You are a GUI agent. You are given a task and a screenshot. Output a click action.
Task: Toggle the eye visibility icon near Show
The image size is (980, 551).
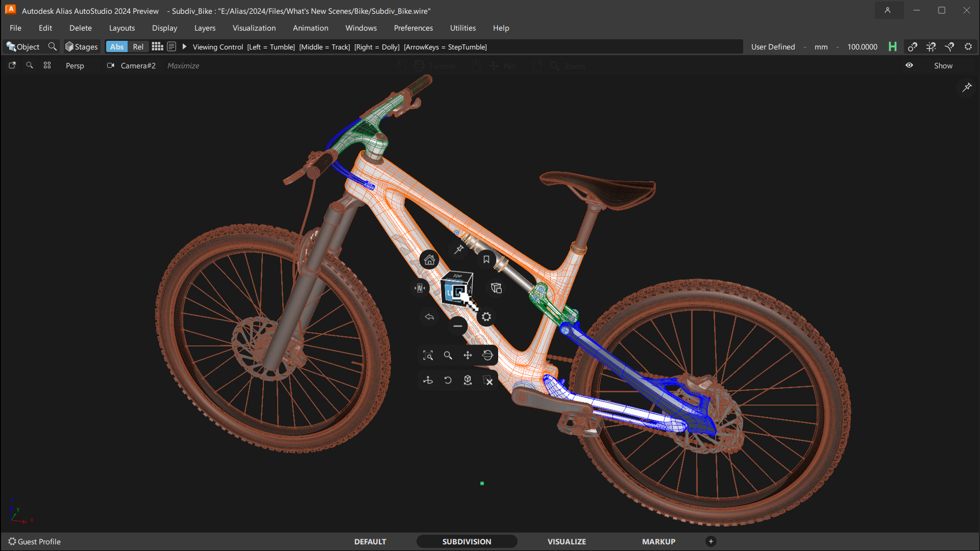(909, 65)
